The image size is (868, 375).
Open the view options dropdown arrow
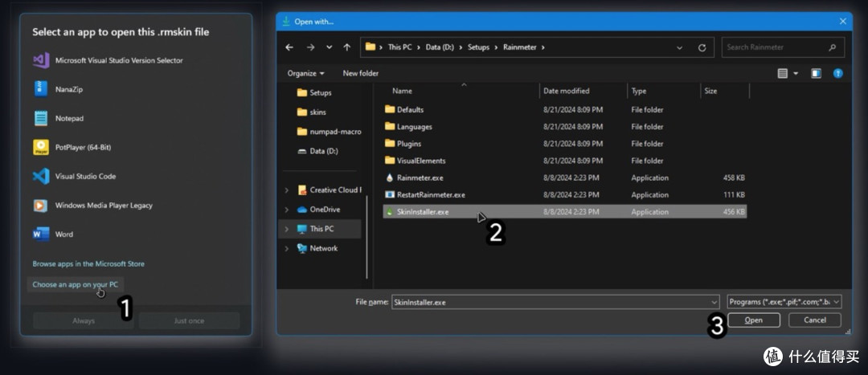coord(796,74)
